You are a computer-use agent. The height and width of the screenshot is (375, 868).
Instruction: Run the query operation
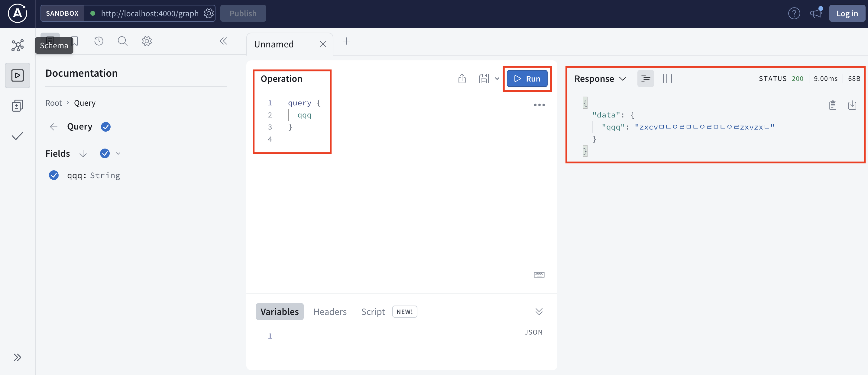(x=527, y=79)
